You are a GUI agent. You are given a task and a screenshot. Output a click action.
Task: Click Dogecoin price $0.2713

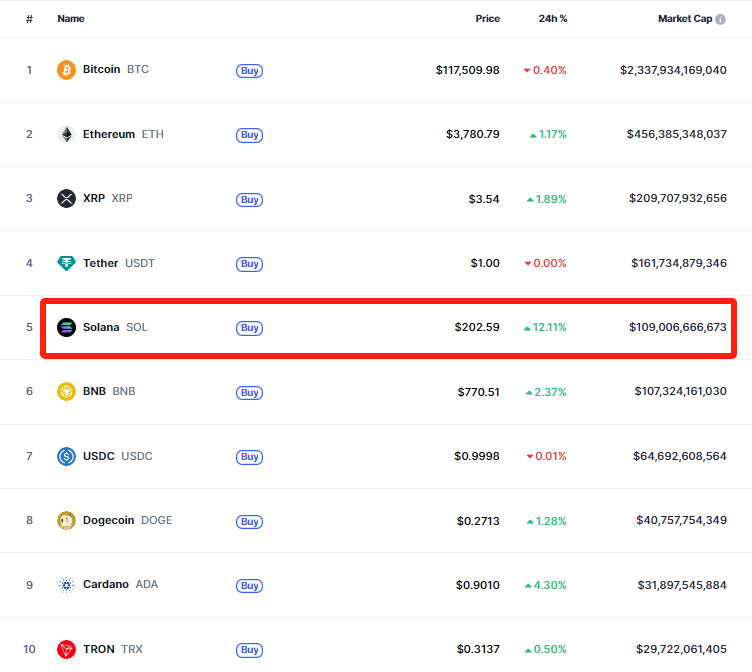(478, 521)
